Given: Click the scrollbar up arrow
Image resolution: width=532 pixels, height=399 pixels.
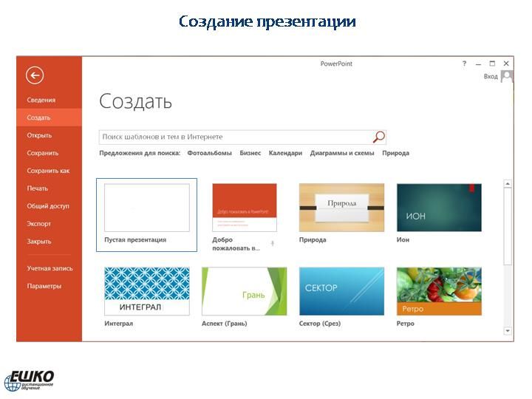Looking at the screenshot, I should tap(508, 183).
